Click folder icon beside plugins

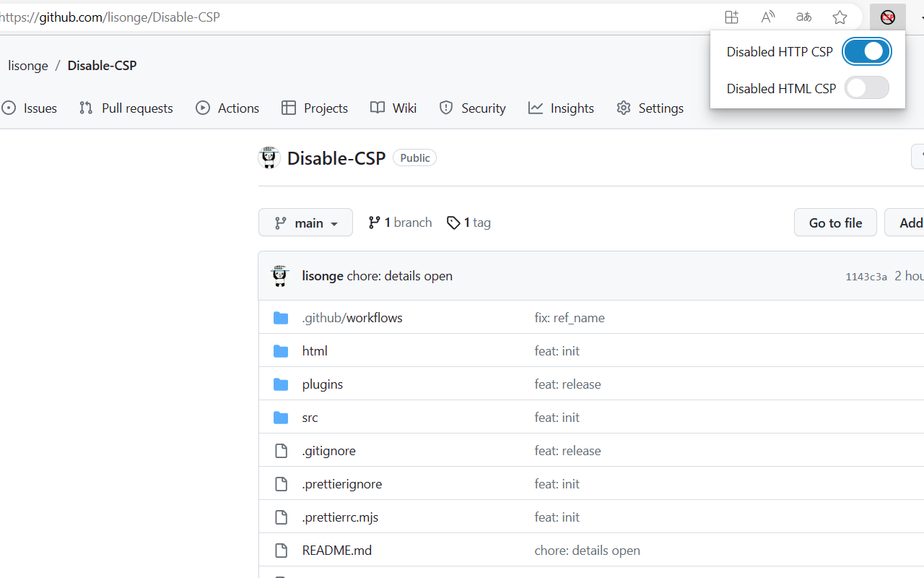tap(281, 384)
